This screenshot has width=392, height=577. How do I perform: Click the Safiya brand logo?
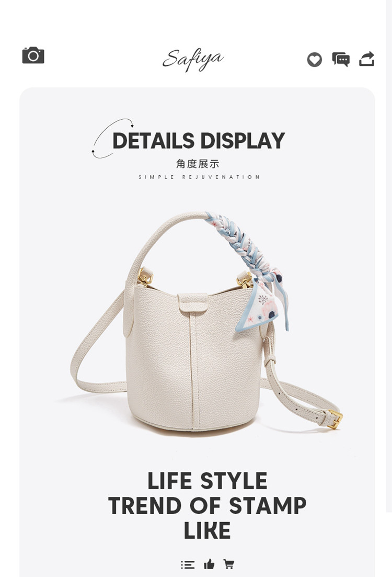[193, 60]
